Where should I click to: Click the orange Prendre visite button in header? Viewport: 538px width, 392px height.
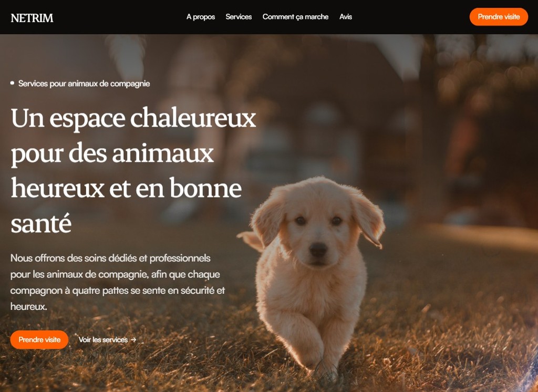point(499,17)
